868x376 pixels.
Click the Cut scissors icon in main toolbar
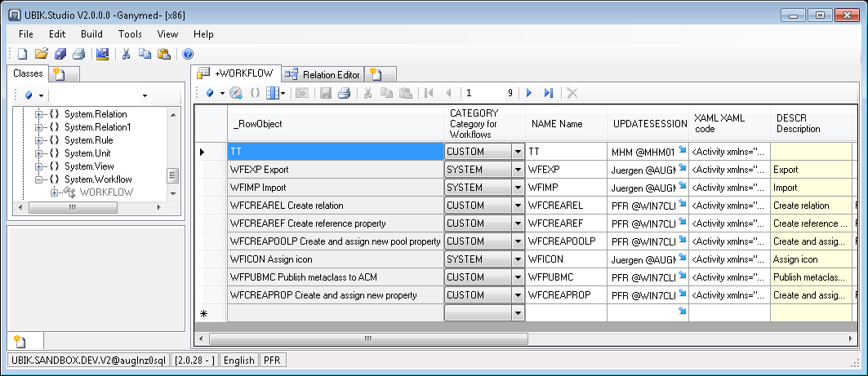[127, 55]
